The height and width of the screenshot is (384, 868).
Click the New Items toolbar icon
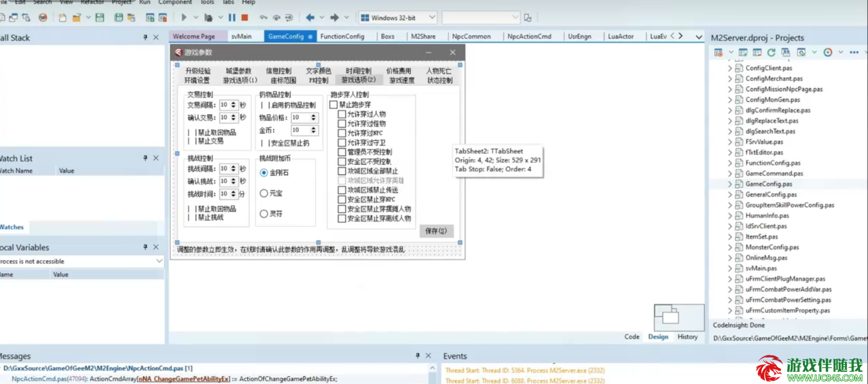[x=62, y=18]
